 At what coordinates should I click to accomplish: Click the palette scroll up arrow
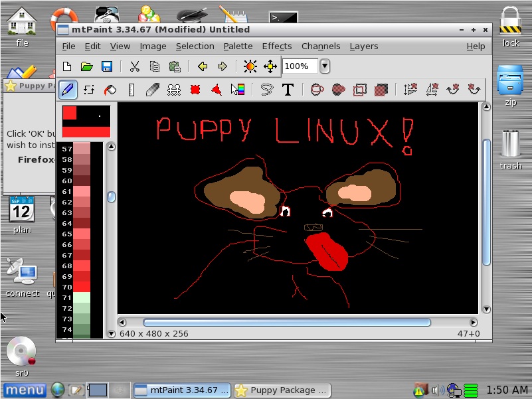point(111,147)
